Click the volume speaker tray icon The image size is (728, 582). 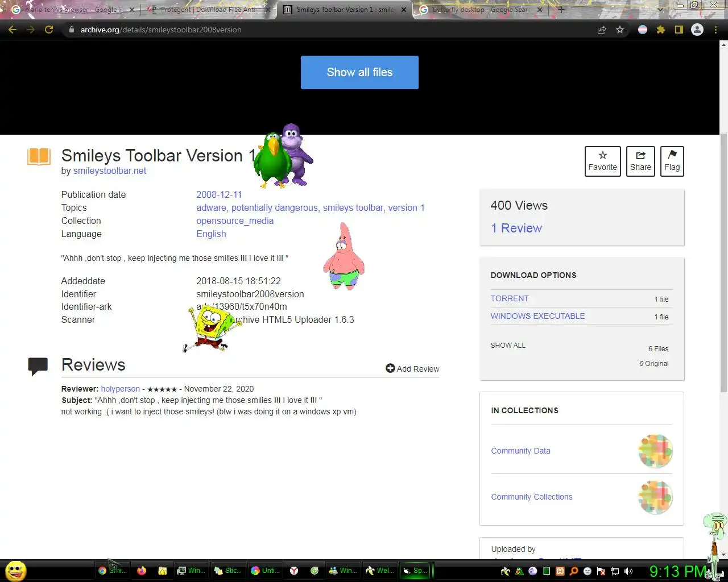628,571
